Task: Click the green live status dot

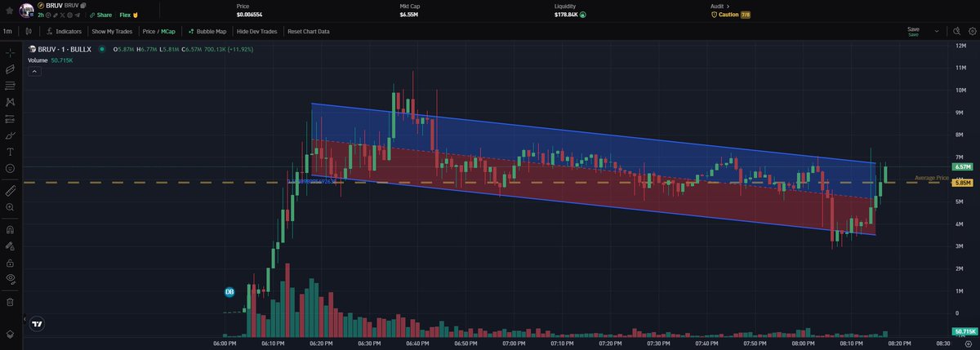Action: [101, 49]
